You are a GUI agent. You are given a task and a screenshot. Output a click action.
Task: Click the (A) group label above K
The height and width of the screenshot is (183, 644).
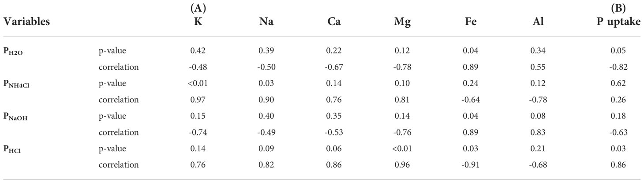tap(198, 8)
